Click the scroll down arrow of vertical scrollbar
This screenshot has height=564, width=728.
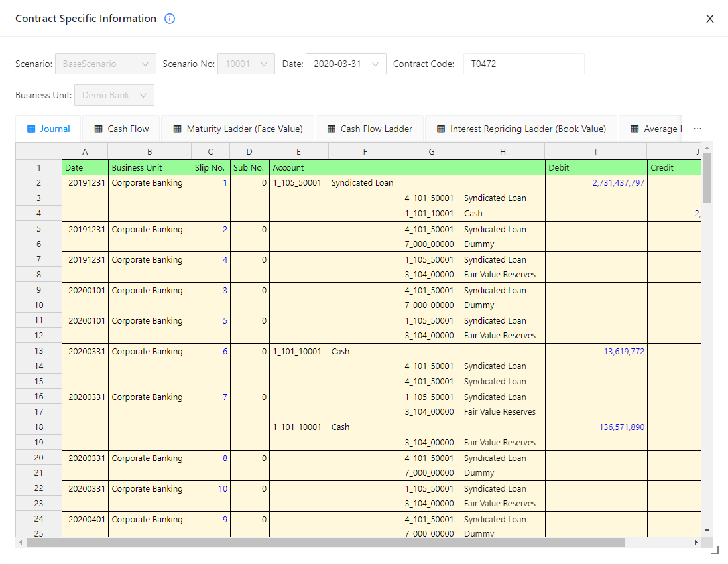pyautogui.click(x=707, y=530)
